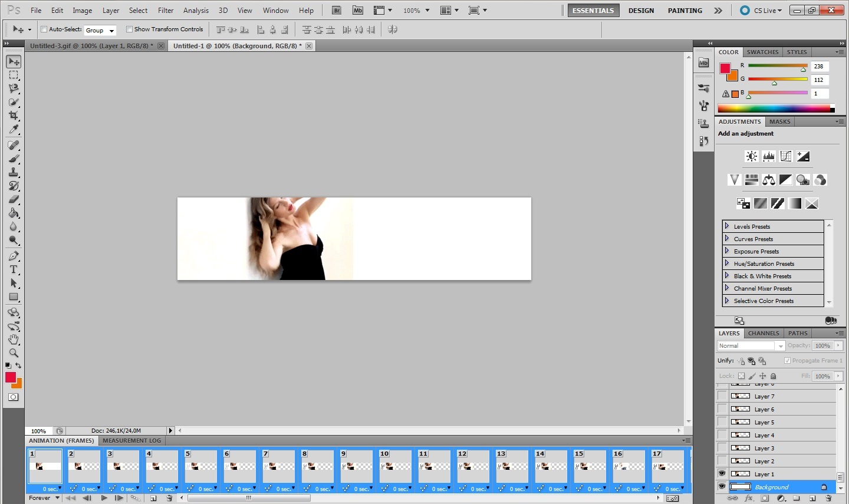Select the Clone Stamp tool

pyautogui.click(x=14, y=172)
